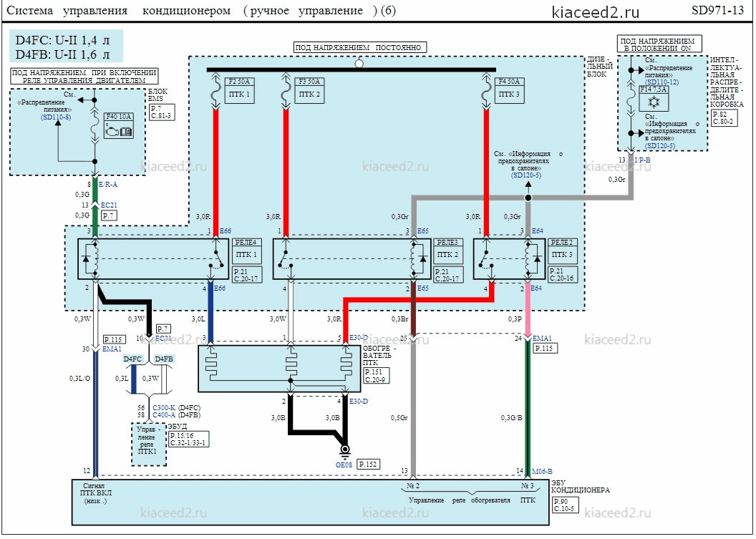Click the 'P.21 C.20-16' reference box
The image size is (756, 539).
pos(563,274)
